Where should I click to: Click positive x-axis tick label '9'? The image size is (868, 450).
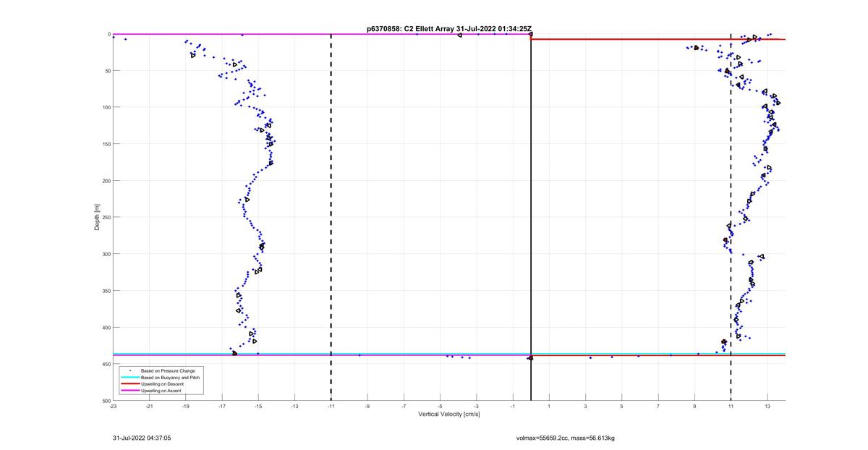click(x=694, y=407)
